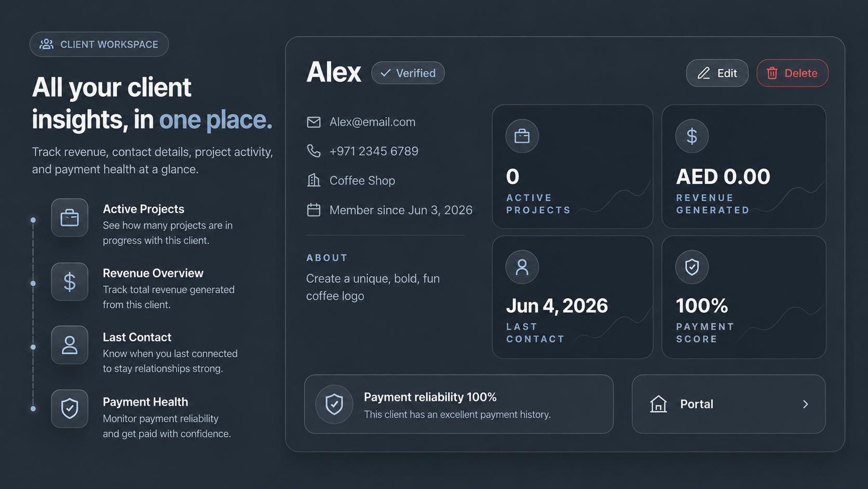Select the Jun 4, 2026 Last Contact card
This screenshot has height=489, width=868.
tap(573, 297)
